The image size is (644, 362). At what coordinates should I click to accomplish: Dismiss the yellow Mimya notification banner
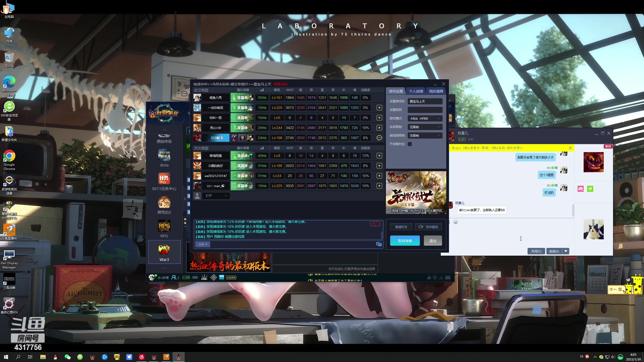coord(570,148)
